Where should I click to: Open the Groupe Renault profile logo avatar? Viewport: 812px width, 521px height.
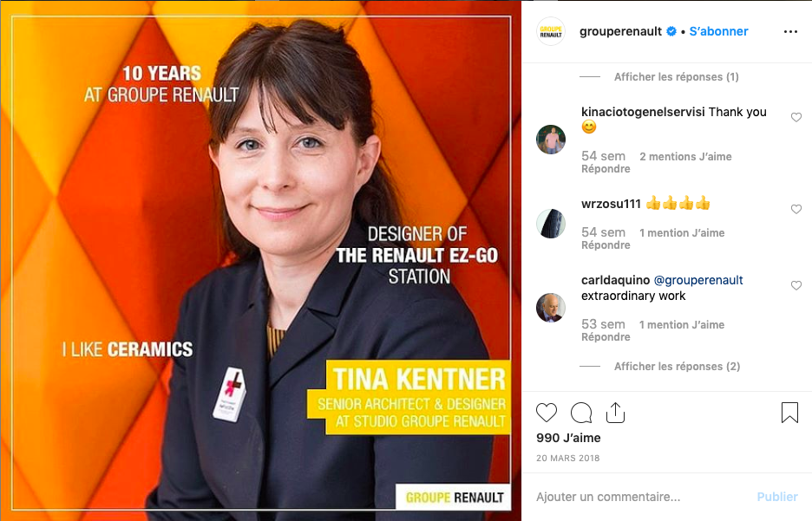pyautogui.click(x=551, y=31)
